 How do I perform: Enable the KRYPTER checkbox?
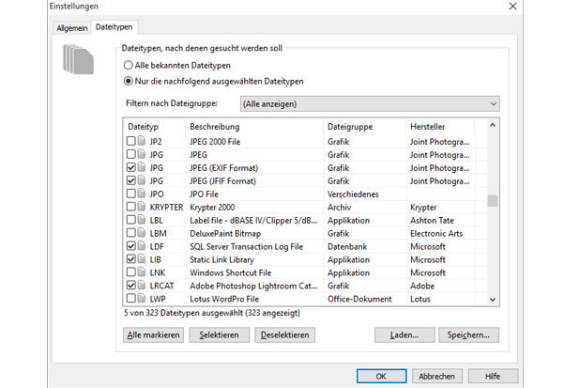(131, 206)
